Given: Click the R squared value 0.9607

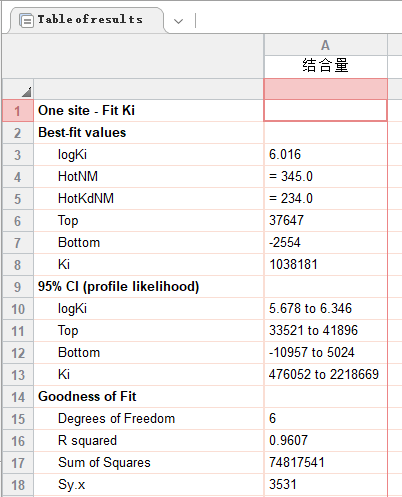Looking at the screenshot, I should (x=325, y=441).
